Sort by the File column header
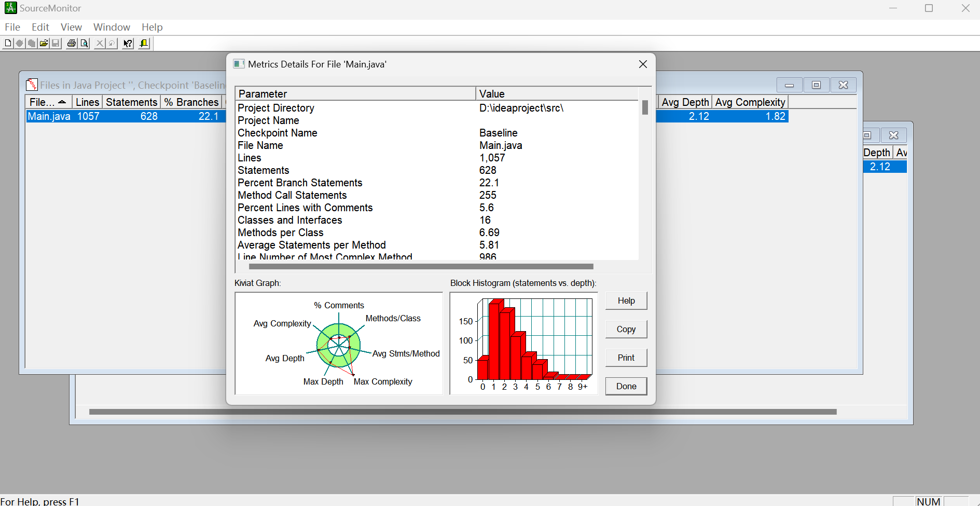Image resolution: width=980 pixels, height=506 pixels. [x=48, y=102]
